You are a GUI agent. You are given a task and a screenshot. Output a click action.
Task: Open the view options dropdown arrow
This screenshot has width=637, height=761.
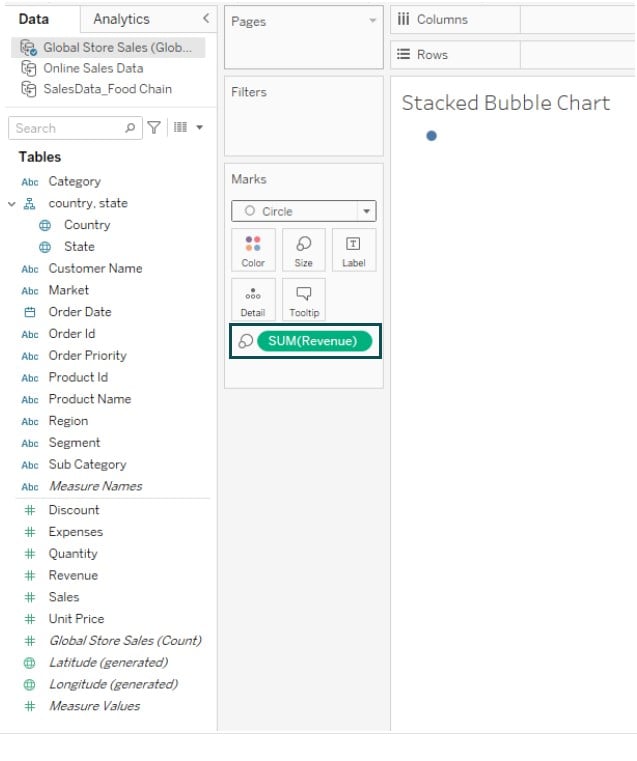click(199, 128)
